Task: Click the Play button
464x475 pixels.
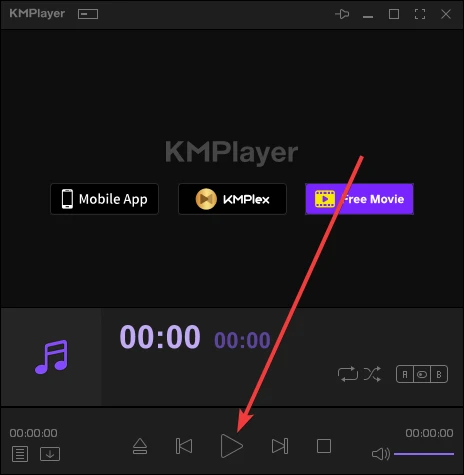Action: (231, 446)
